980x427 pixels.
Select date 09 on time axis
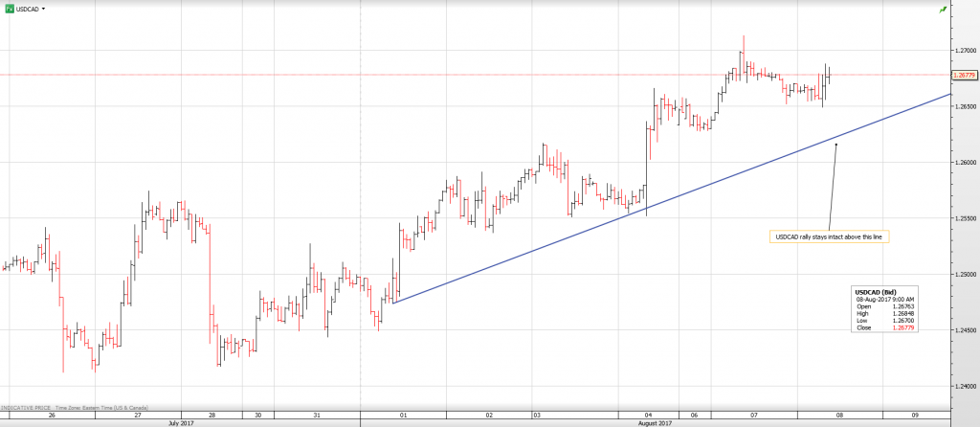coord(915,415)
